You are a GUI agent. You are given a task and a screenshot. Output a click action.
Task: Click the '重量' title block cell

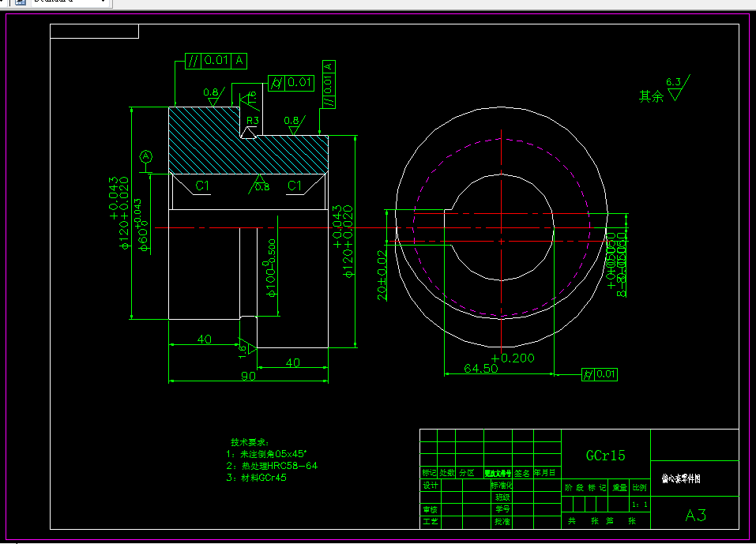click(619, 488)
